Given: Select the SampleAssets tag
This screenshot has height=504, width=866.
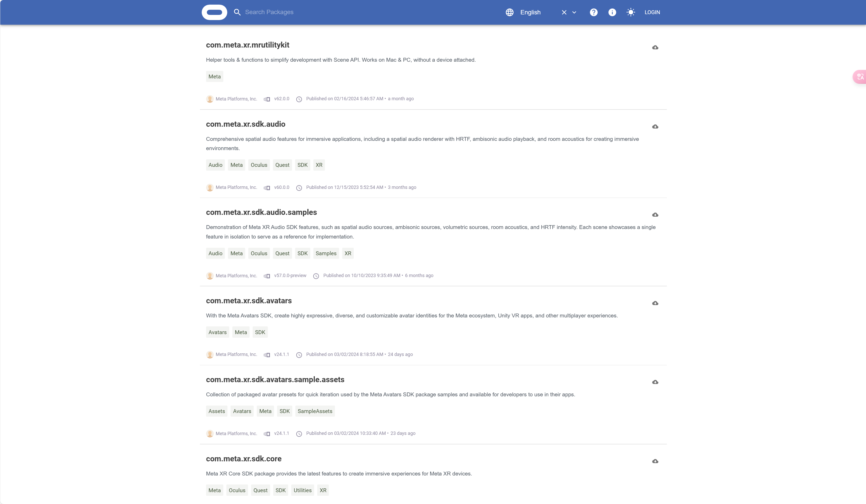Looking at the screenshot, I should point(315,411).
